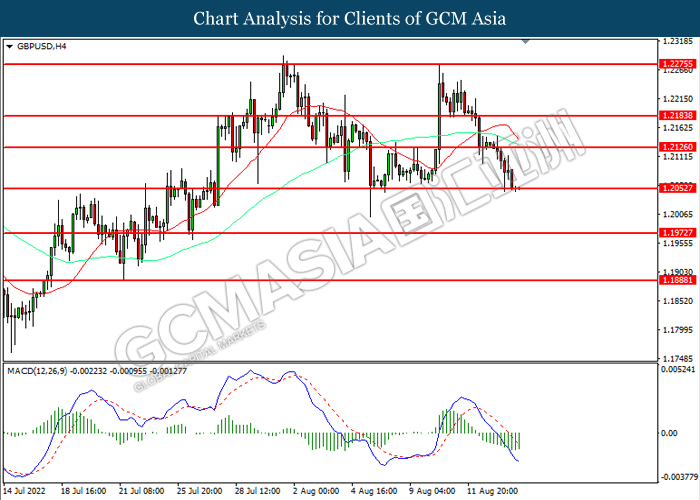The image size is (700, 500).
Task: Click the MACD -0.003779 scale value
Action: [679, 477]
